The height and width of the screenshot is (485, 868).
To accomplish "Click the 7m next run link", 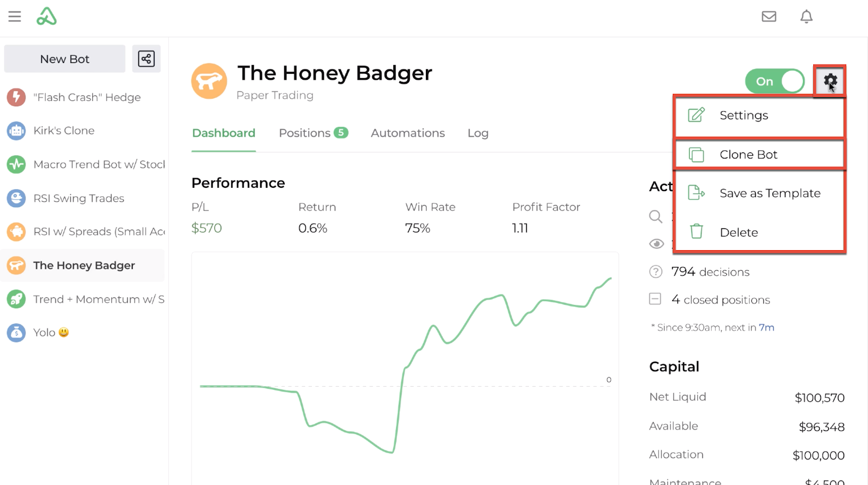I will coord(767,328).
